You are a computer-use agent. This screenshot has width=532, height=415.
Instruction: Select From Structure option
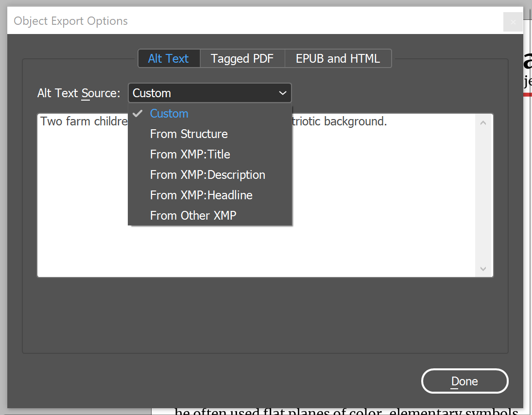point(210,134)
